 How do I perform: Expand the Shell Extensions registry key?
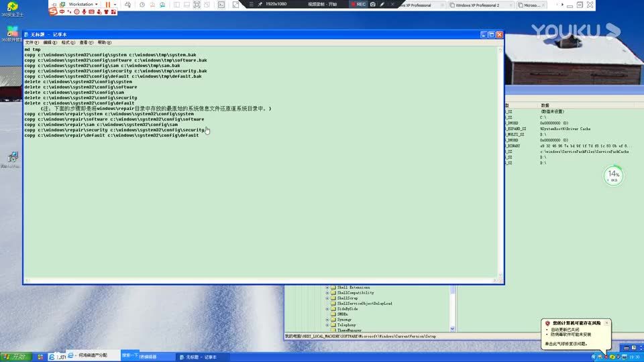pos(327,288)
